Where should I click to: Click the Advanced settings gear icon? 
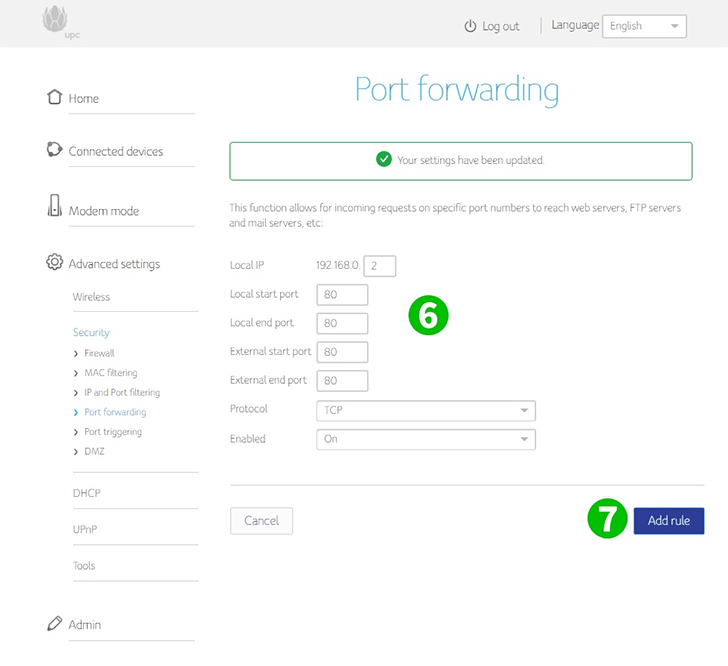click(54, 262)
